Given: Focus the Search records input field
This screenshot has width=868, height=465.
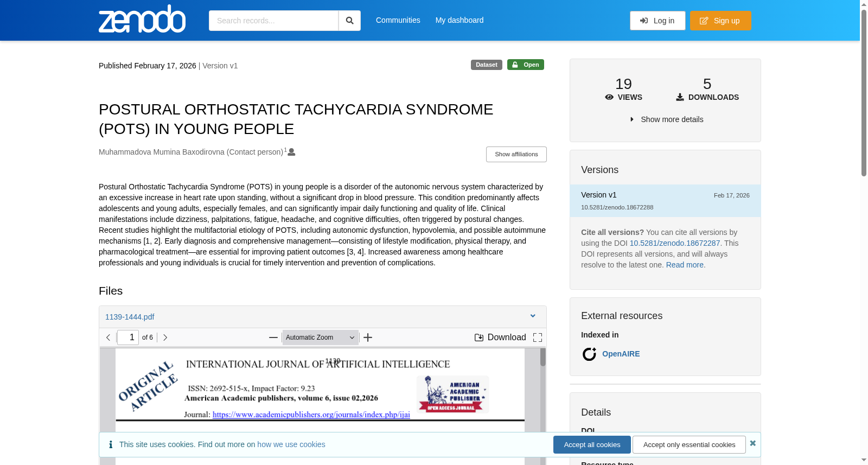Looking at the screenshot, I should point(273,21).
